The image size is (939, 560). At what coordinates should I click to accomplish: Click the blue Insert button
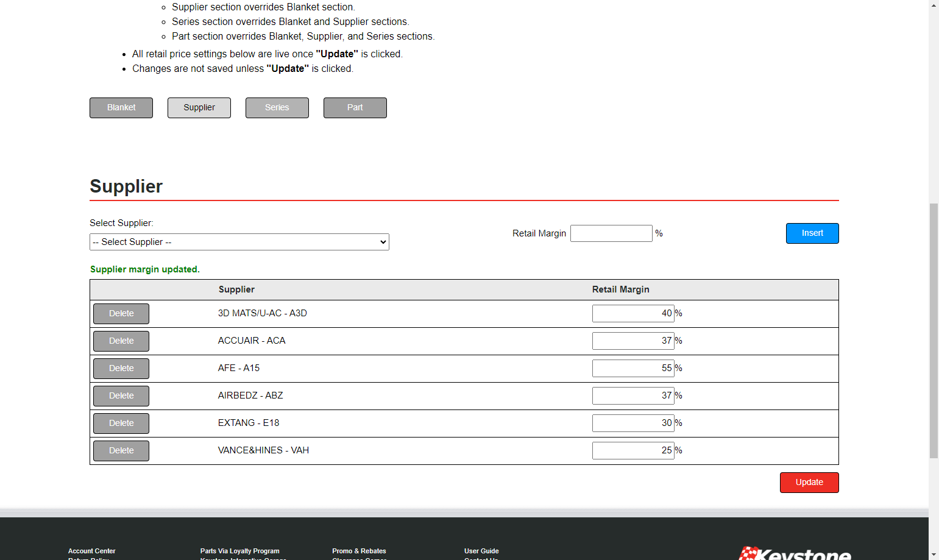(812, 233)
